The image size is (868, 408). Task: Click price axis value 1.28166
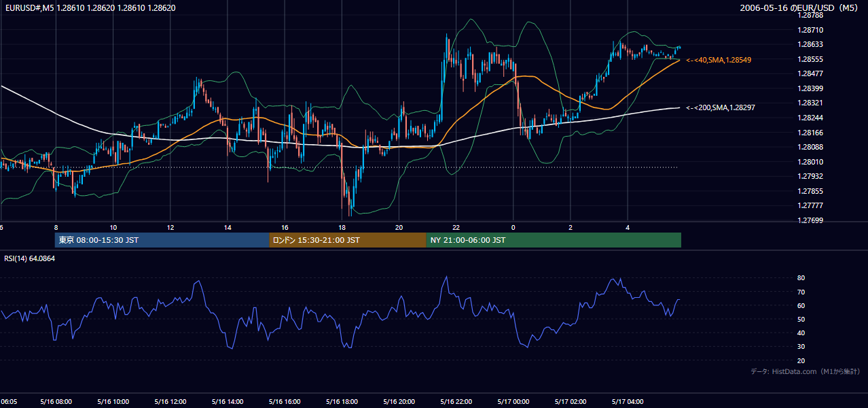point(810,133)
